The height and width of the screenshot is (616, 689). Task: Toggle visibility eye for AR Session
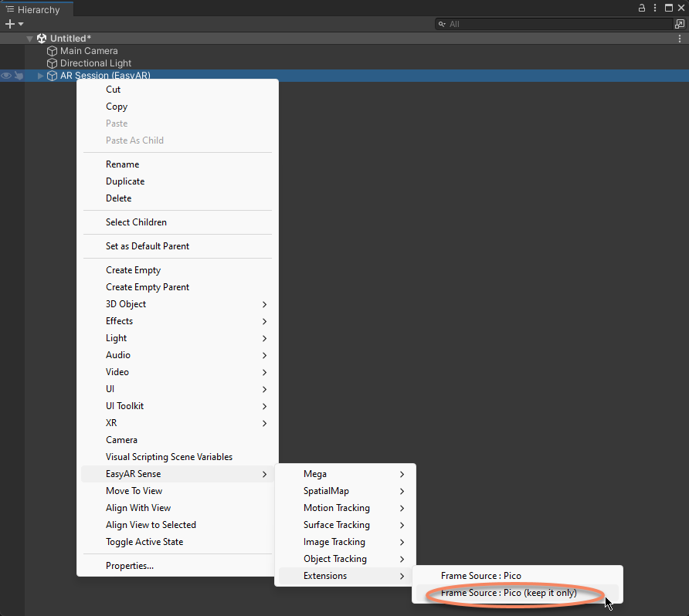pos(6,76)
